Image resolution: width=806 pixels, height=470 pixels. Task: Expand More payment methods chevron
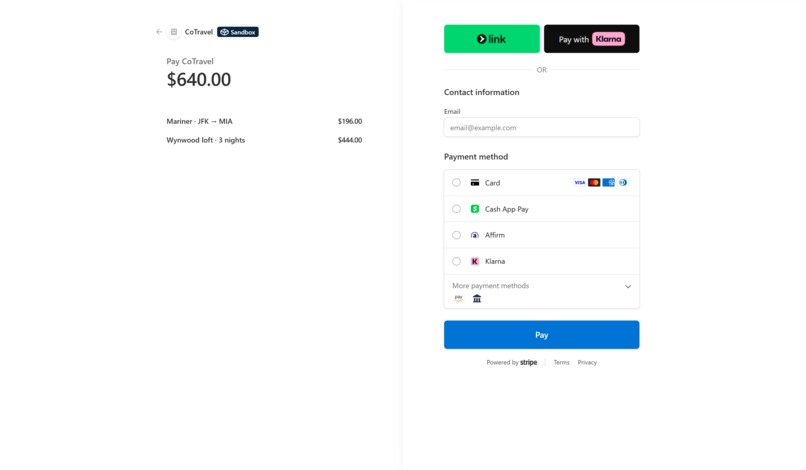coord(628,286)
